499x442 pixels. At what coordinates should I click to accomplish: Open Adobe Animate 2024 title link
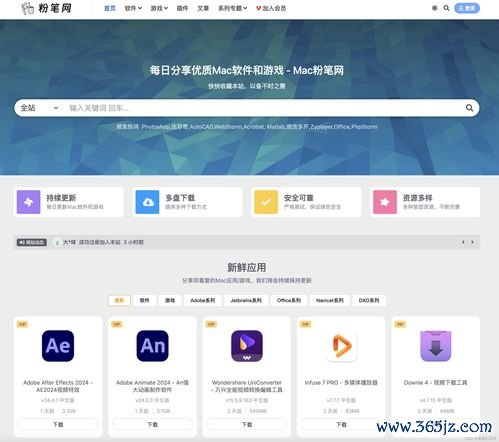coord(153,386)
